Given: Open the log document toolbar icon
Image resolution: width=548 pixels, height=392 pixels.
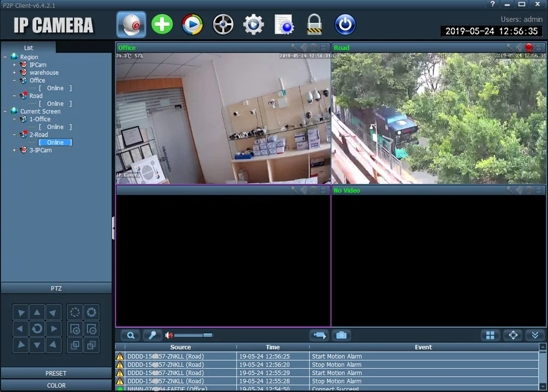Looking at the screenshot, I should coord(284,25).
